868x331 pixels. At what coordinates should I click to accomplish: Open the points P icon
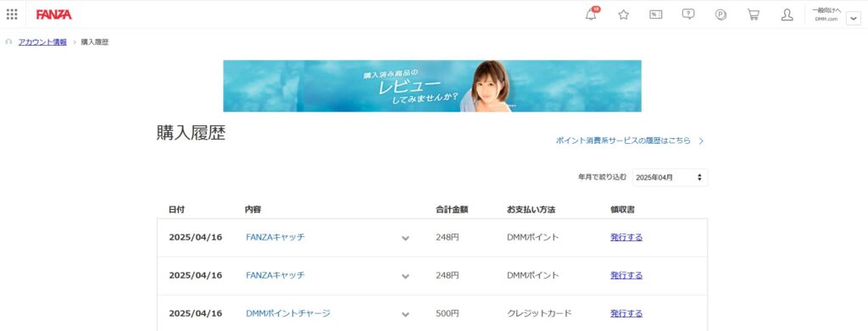[721, 15]
